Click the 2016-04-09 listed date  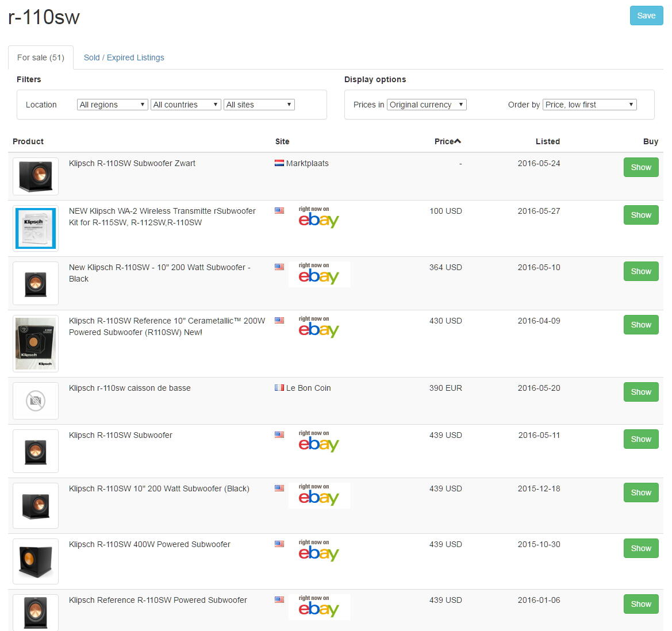click(539, 321)
